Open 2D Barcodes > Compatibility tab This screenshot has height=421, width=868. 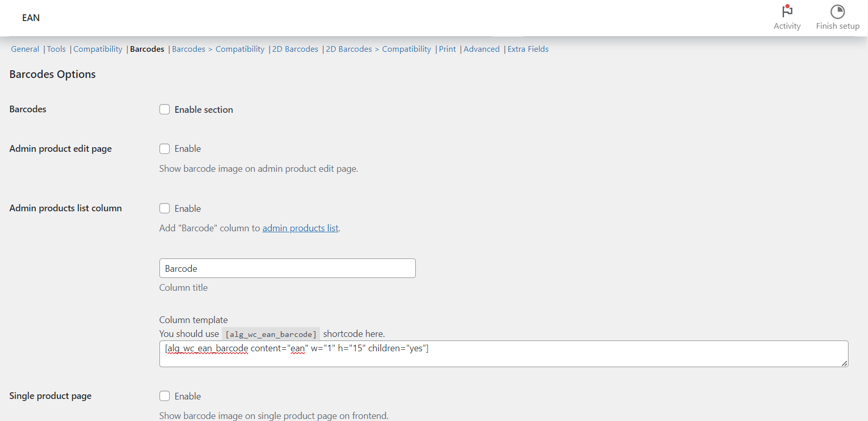[378, 49]
